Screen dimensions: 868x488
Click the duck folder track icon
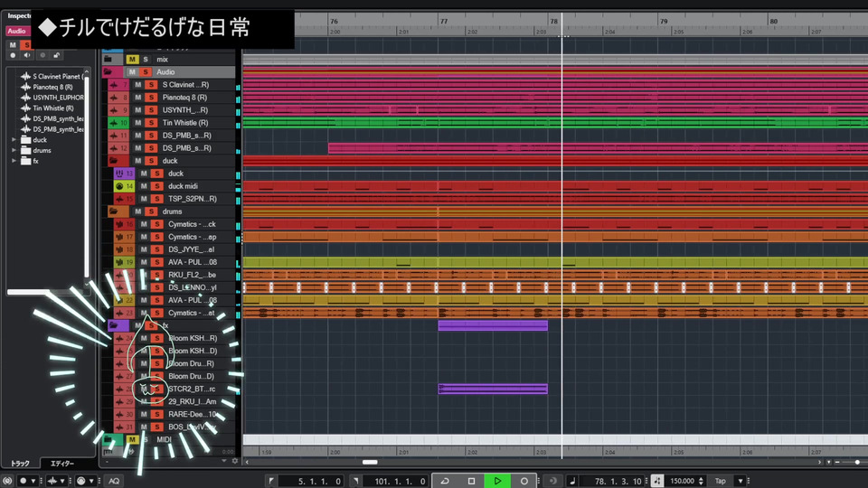tap(114, 161)
